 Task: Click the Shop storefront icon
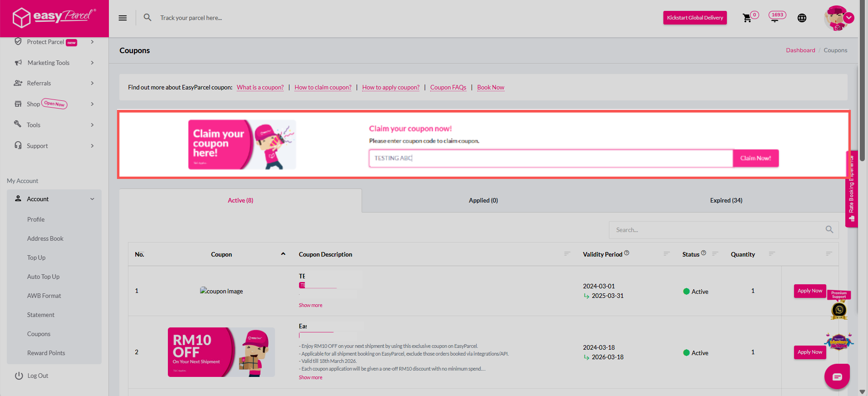click(18, 104)
